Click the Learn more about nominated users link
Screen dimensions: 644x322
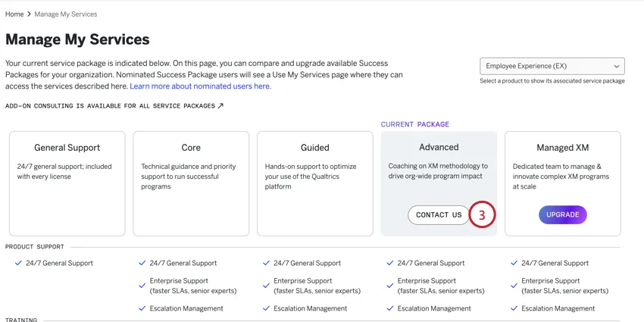tap(200, 86)
